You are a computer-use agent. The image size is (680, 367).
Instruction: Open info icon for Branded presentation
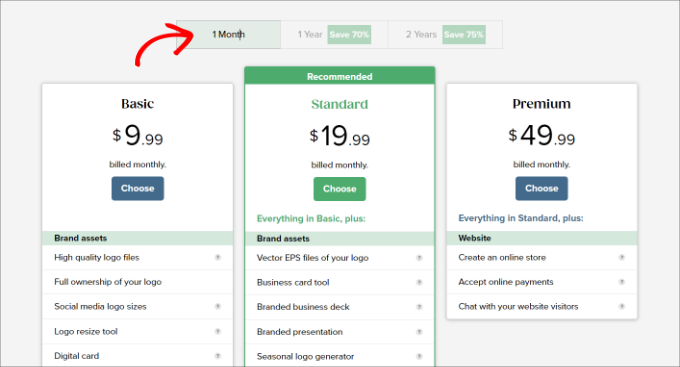pyautogui.click(x=419, y=332)
